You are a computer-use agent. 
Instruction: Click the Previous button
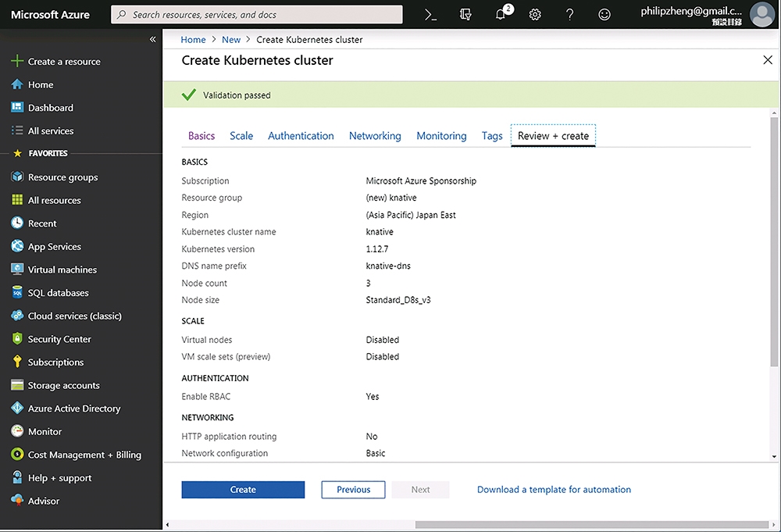pos(353,489)
